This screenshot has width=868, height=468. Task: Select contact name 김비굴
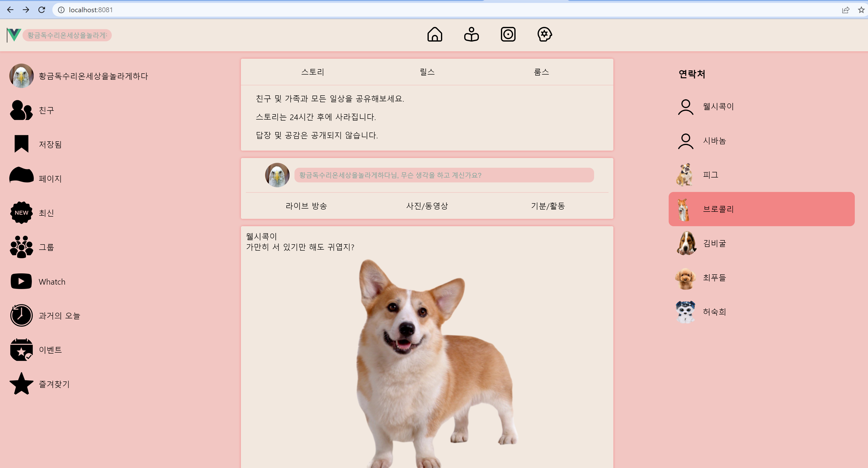[714, 243]
